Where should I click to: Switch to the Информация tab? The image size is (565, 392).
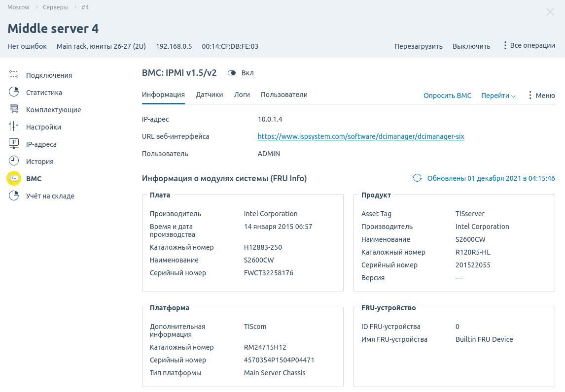coord(163,95)
